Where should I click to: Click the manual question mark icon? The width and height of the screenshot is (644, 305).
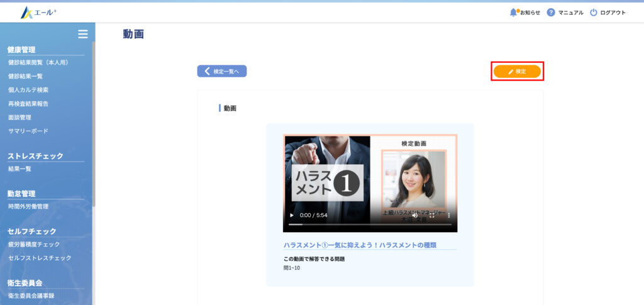click(x=551, y=13)
